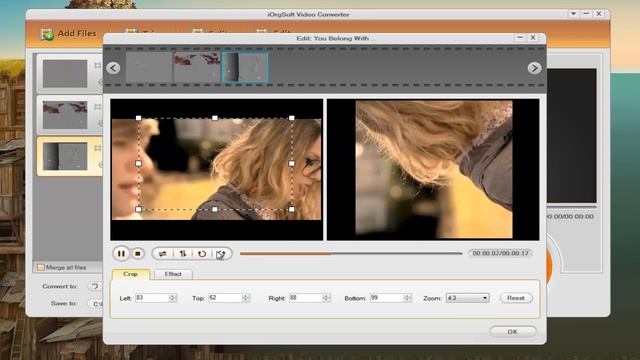Select third file thumbnail in main list
This screenshot has height=360, width=640.
click(x=65, y=156)
